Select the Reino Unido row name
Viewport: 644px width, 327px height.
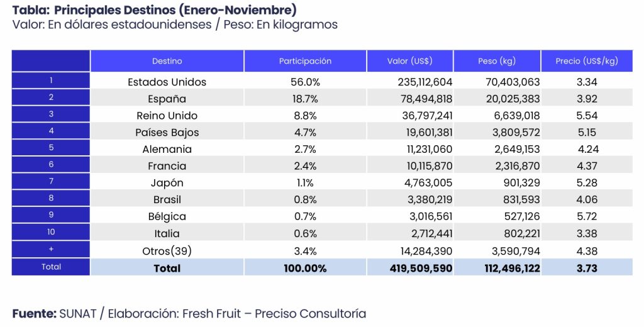pos(167,116)
